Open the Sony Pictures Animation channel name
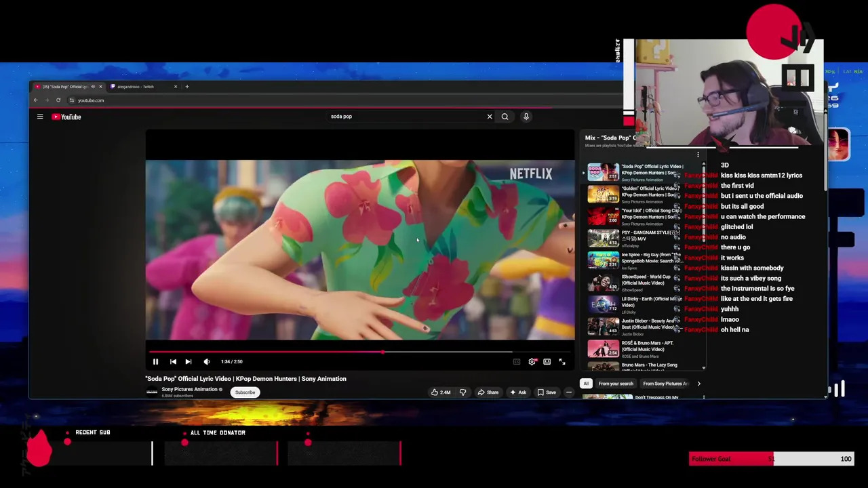Viewport: 868px width, 488px height. pos(189,389)
